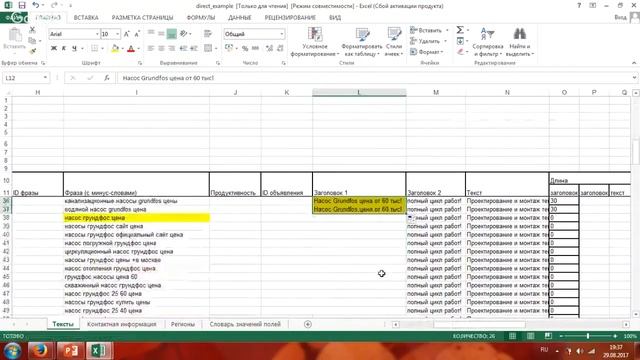Click increase decimal icon
640x360 pixels.
269,49
